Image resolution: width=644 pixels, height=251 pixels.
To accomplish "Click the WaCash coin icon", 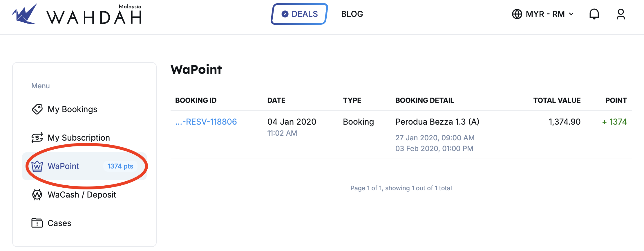I will pos(37,195).
